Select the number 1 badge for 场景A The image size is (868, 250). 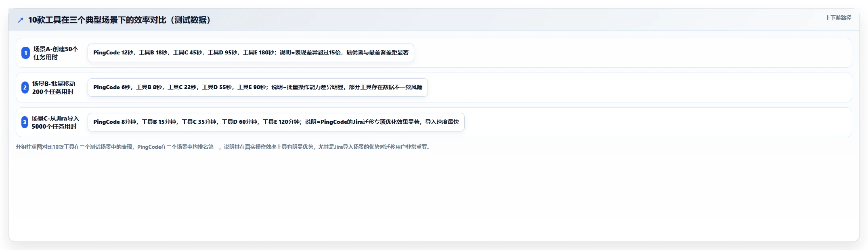pos(25,53)
